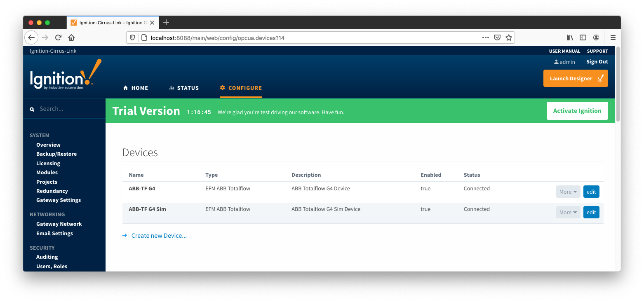Viewport: 644px width, 302px height.
Task: Click Ignition-Cirrus-Link gateway name text
Action: pos(53,51)
